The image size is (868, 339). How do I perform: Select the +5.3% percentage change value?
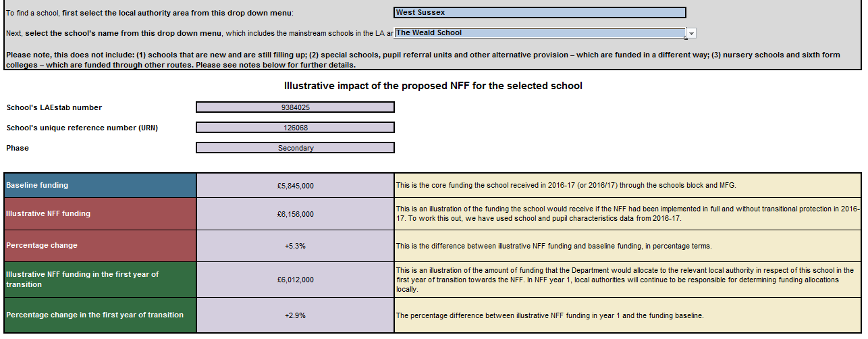[295, 246]
